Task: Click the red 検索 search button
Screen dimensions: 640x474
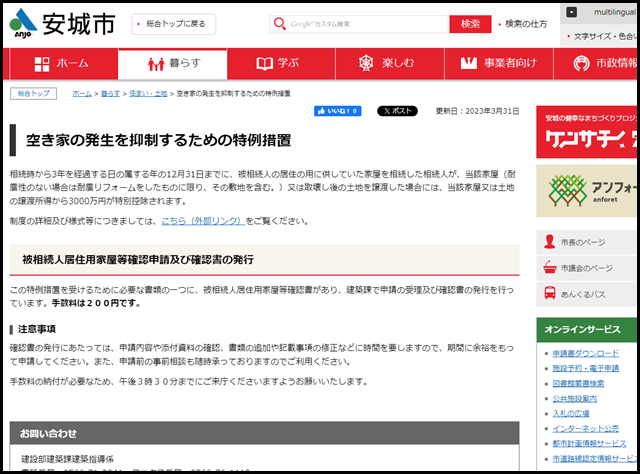Action: 470,24
